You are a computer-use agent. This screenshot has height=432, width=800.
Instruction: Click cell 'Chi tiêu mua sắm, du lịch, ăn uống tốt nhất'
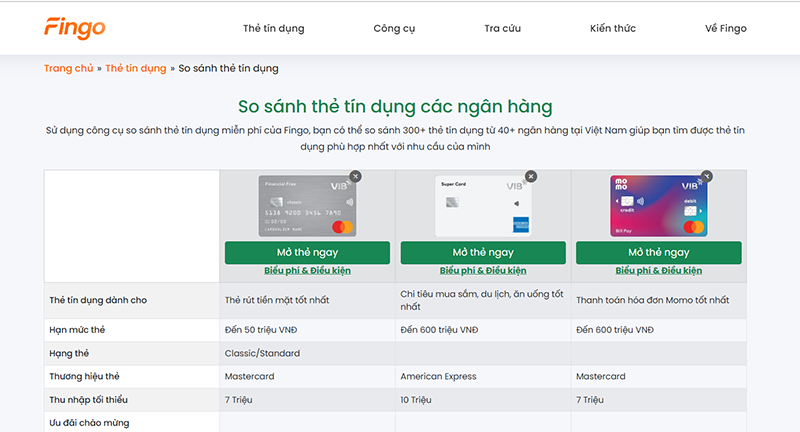point(482,300)
